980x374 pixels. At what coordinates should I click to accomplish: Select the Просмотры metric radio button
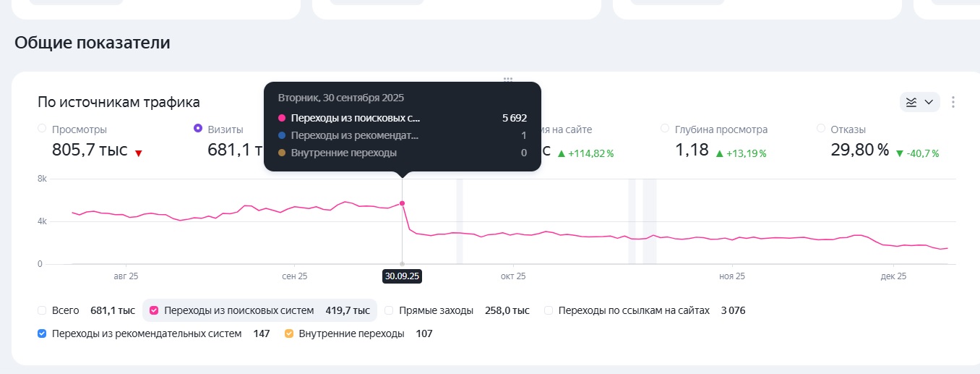point(42,129)
